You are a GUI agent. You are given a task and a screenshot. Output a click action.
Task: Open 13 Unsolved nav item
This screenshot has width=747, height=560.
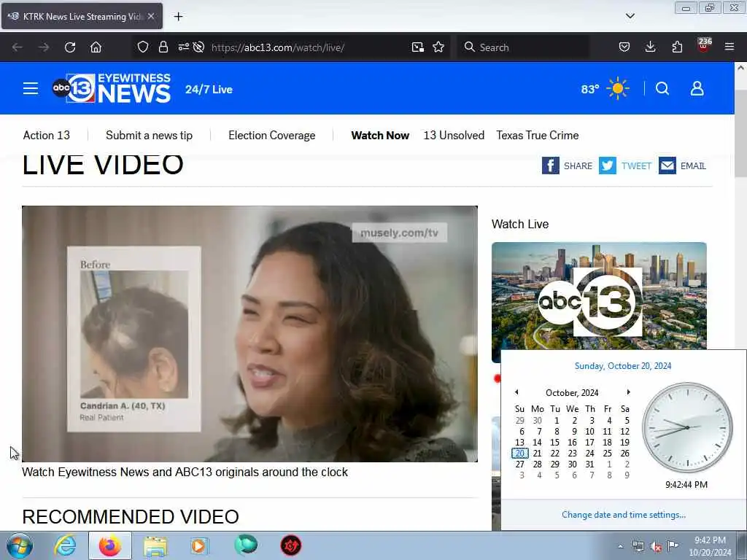(x=454, y=136)
